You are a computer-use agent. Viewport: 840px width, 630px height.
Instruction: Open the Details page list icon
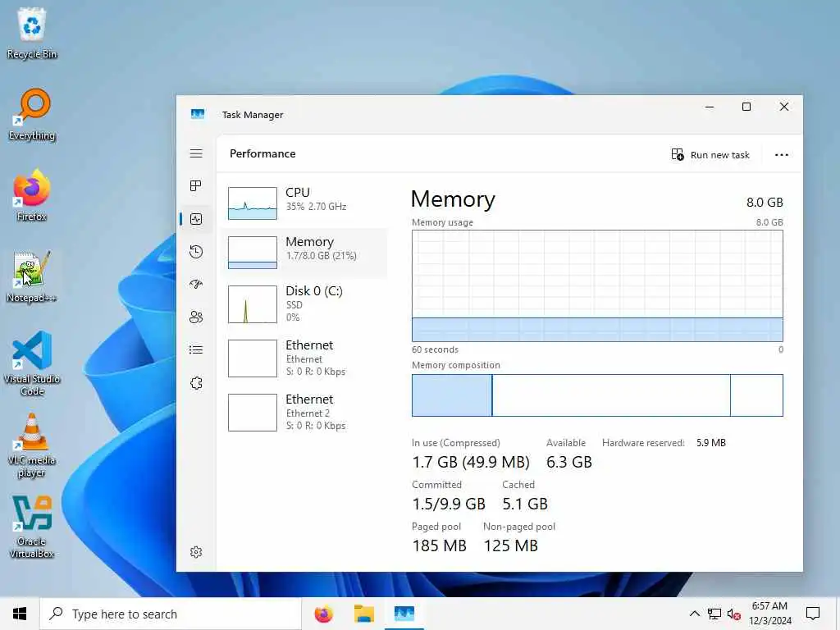(196, 349)
